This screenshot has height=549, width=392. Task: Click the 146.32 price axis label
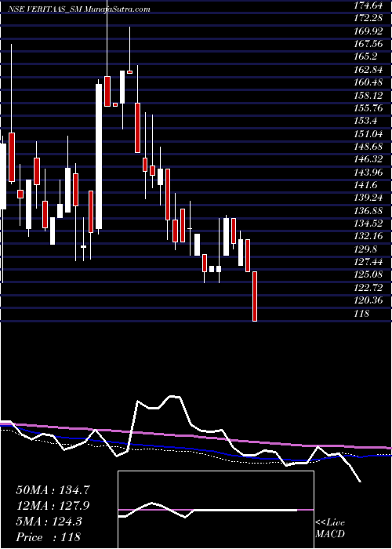click(367, 159)
